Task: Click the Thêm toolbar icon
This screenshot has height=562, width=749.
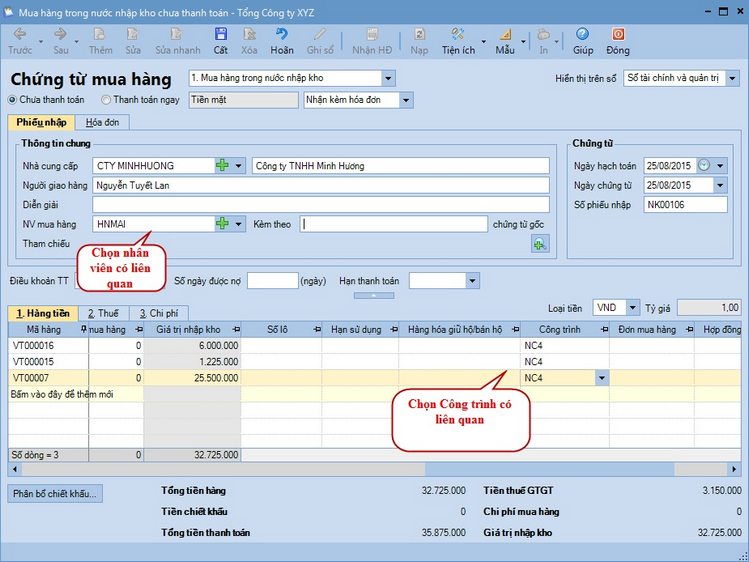Action: (x=100, y=34)
